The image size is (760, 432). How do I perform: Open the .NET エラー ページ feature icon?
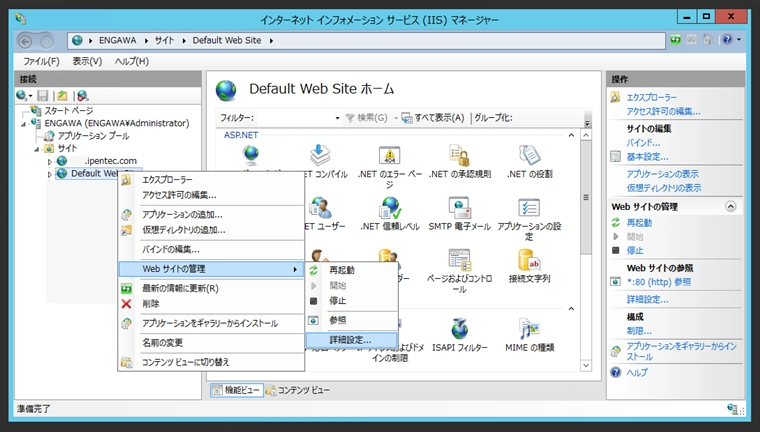[390, 156]
